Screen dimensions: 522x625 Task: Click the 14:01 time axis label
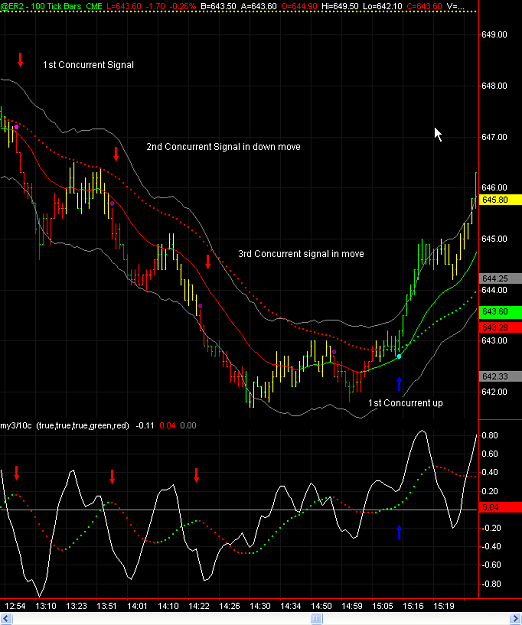(x=137, y=606)
